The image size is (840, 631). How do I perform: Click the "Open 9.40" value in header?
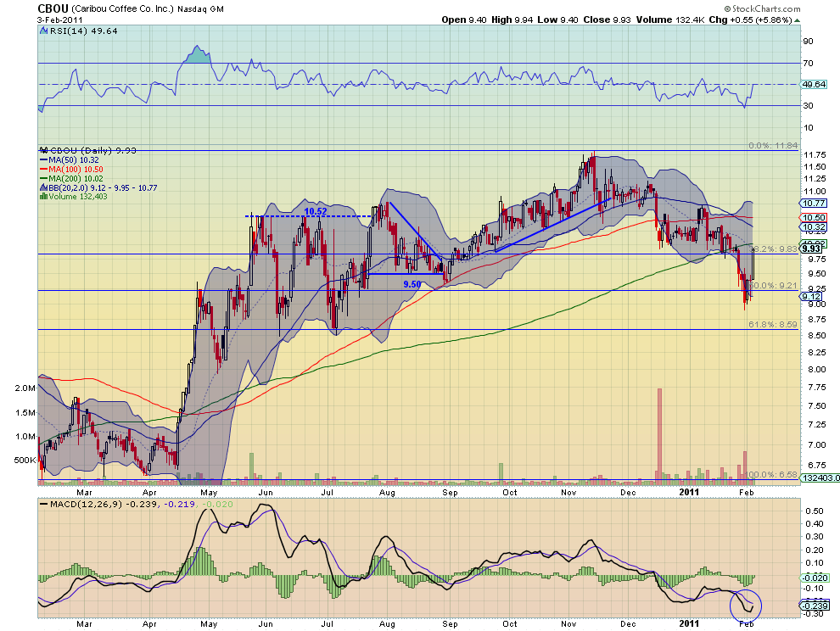coord(464,20)
